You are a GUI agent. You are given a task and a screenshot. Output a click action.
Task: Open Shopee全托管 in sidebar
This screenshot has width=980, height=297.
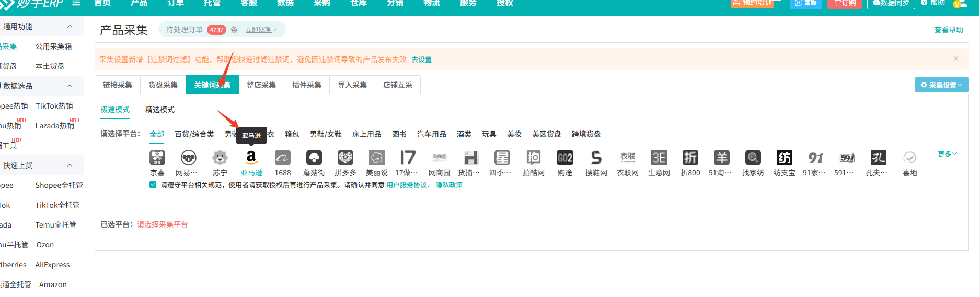pyautogui.click(x=59, y=185)
